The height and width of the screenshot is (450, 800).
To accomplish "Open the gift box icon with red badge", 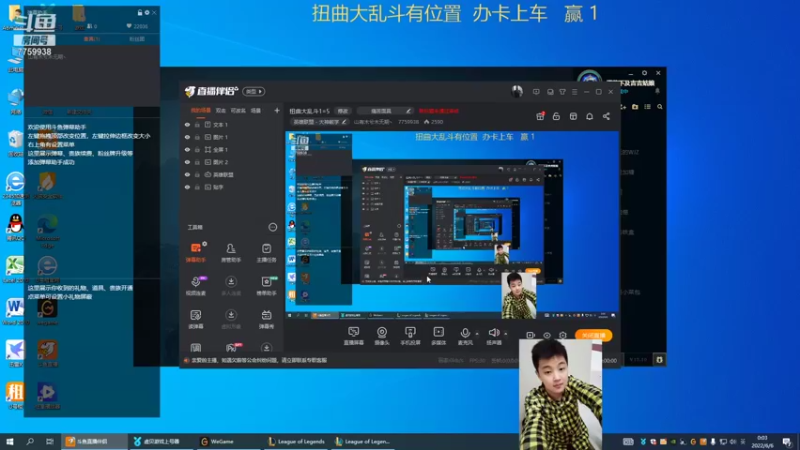I will coord(540,116).
